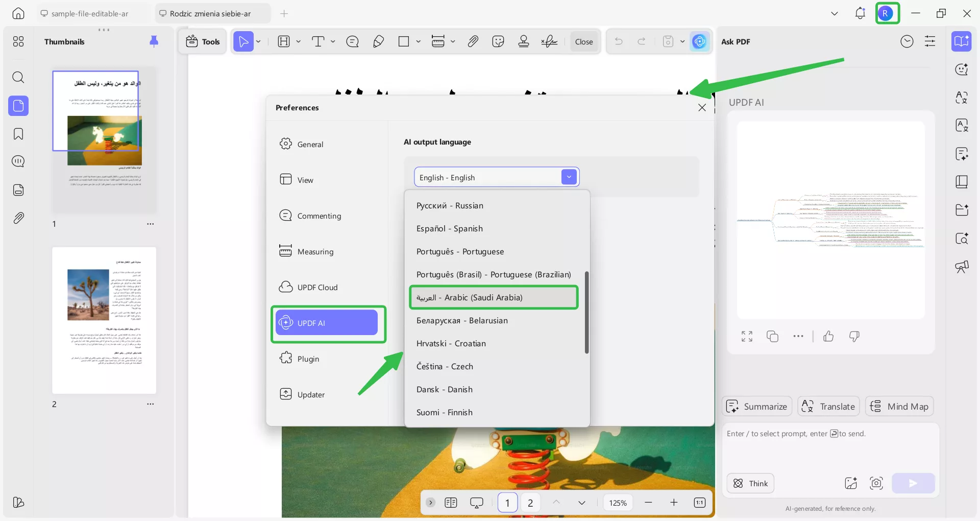Open a new tab with plus button
980x521 pixels.
[x=284, y=13]
